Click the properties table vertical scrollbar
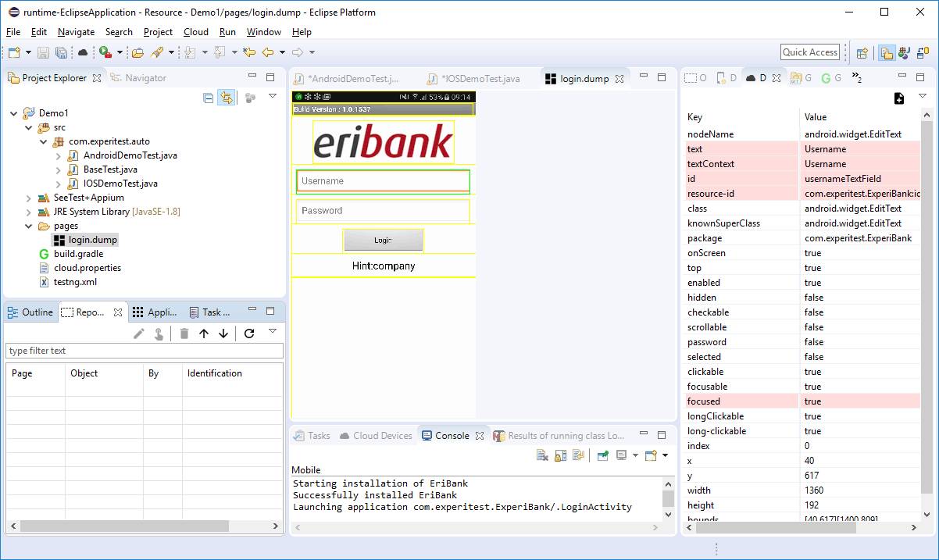Viewport: 939px width, 560px height. 927,306
